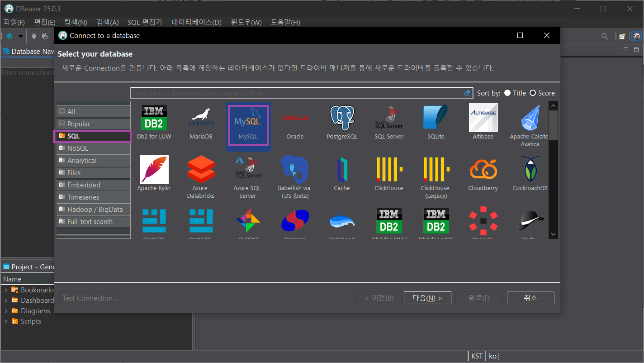Pick the Altibase database icon
This screenshot has width=644, height=363.
[483, 118]
